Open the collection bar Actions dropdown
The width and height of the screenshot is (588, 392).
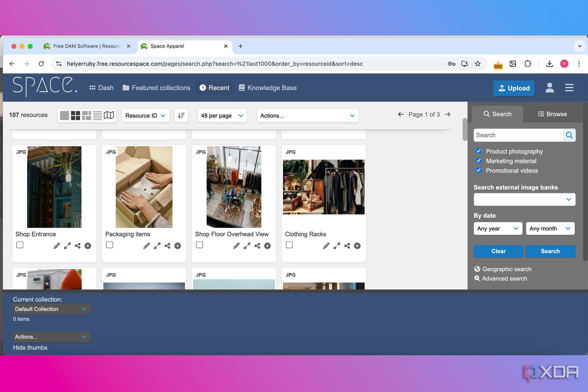click(x=52, y=337)
